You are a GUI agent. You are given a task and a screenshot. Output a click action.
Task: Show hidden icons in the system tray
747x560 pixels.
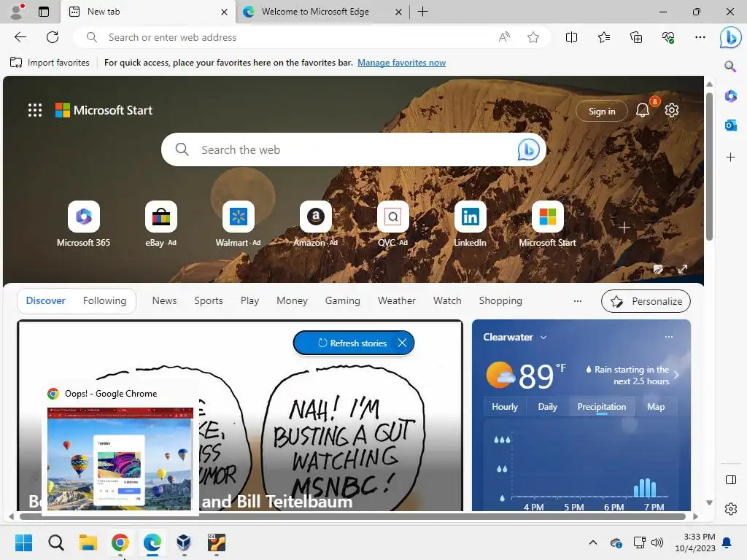point(592,542)
